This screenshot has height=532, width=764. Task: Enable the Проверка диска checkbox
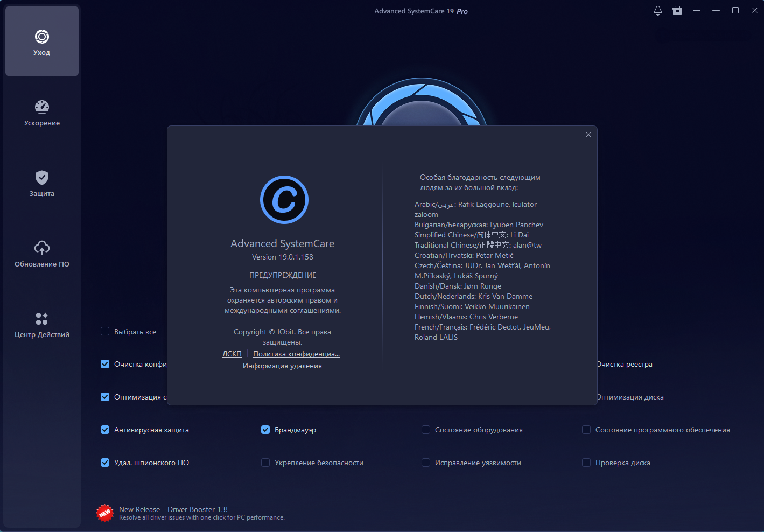coord(586,463)
